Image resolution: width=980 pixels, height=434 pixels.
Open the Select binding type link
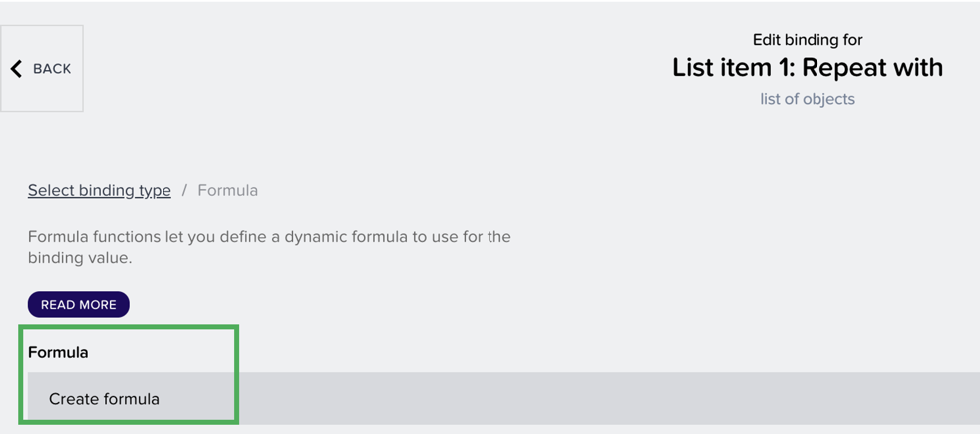click(x=99, y=190)
